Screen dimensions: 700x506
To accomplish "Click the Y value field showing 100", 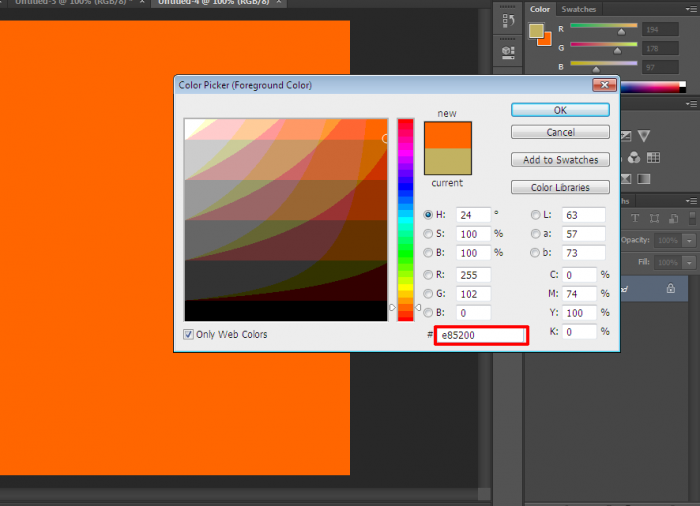I will click(x=579, y=313).
